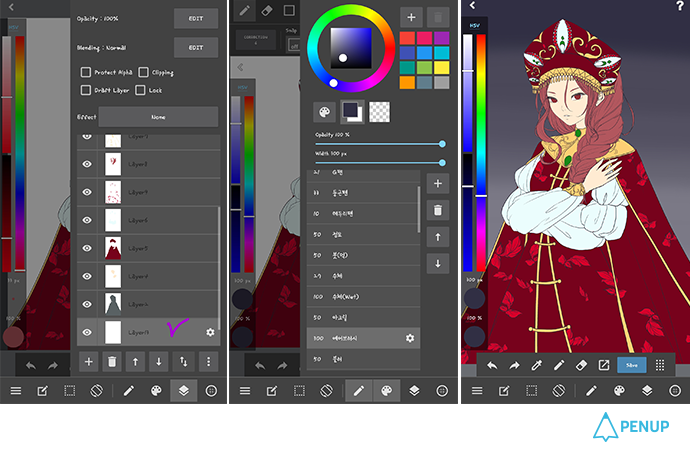Pick the eyedropper tool in the right screen toolbar
The height and width of the screenshot is (452, 690).
536,365
